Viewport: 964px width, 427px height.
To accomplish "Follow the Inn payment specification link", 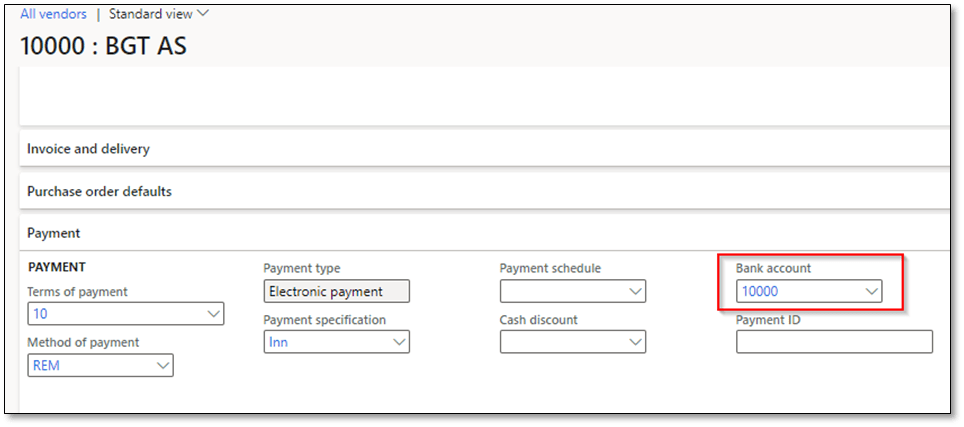I will (278, 342).
